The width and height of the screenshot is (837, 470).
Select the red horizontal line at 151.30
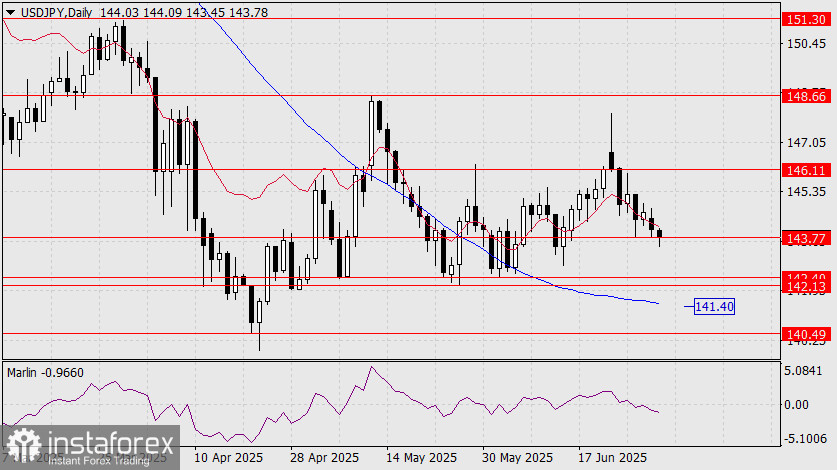pyautogui.click(x=391, y=19)
